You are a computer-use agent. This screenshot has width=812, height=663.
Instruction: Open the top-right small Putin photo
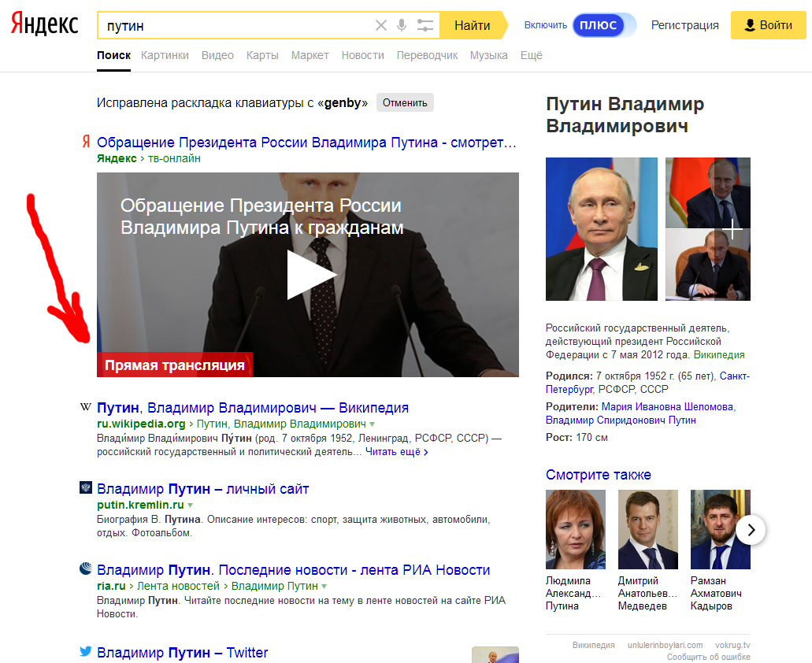(707, 193)
